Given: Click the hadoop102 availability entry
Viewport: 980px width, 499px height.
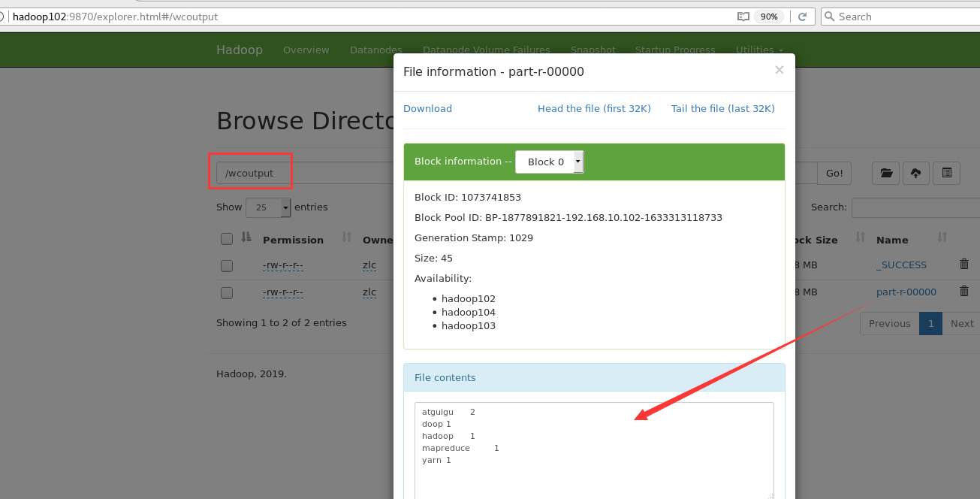Looking at the screenshot, I should [469, 298].
